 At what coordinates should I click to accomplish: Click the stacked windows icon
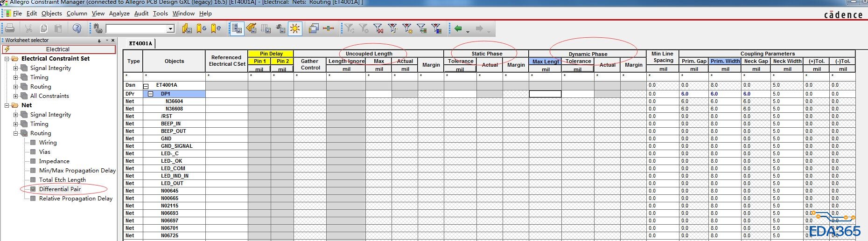314,28
